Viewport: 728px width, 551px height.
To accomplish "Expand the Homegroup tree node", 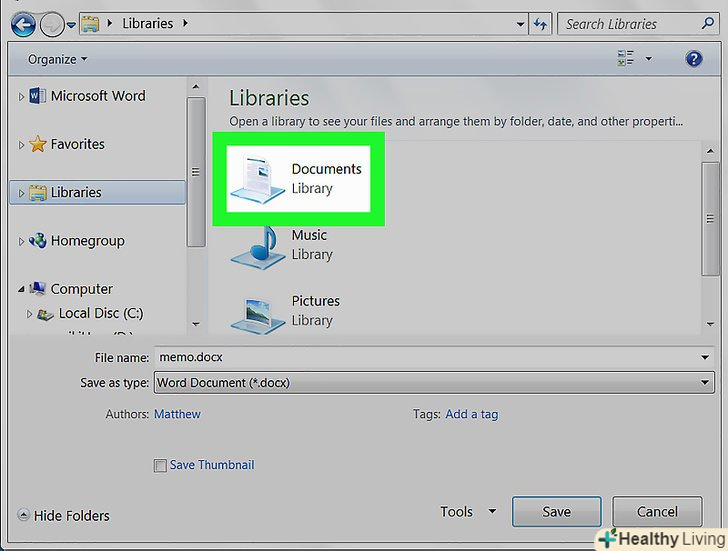I will 21,241.
